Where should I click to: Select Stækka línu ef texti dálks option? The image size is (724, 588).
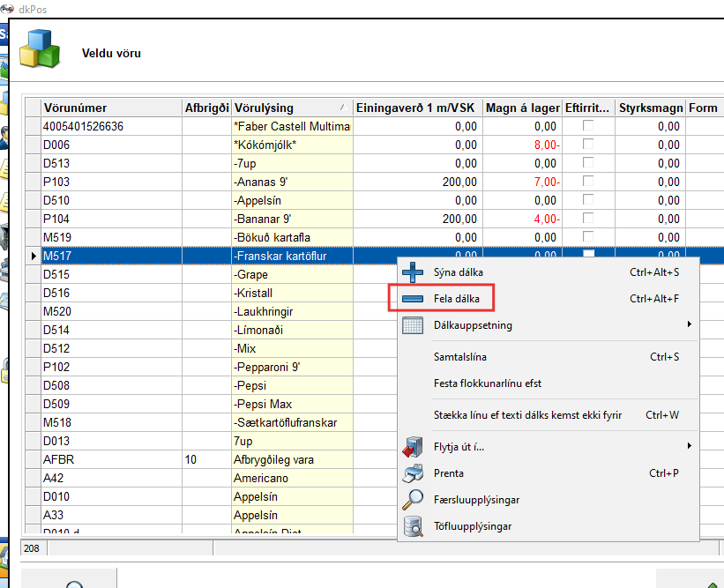click(x=536, y=414)
